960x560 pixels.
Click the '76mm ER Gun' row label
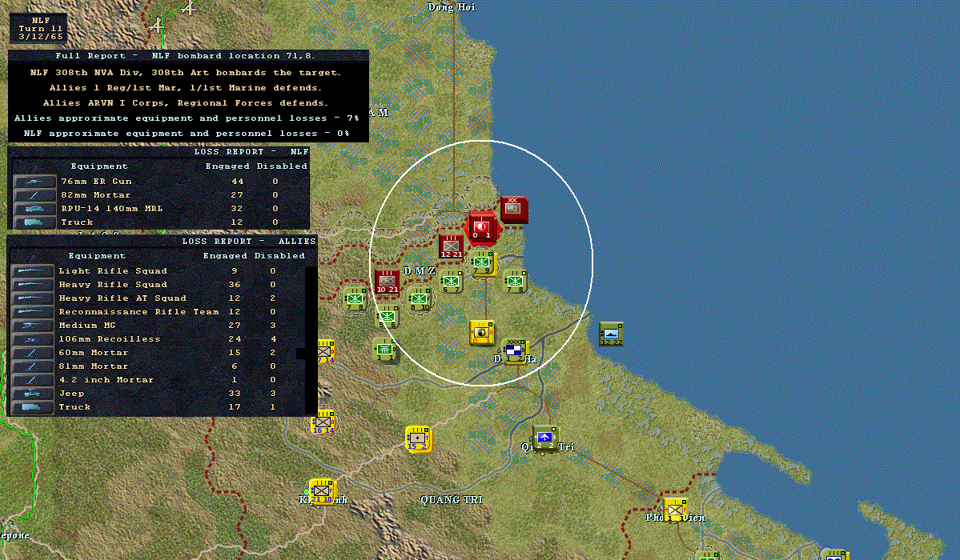pyautogui.click(x=96, y=182)
